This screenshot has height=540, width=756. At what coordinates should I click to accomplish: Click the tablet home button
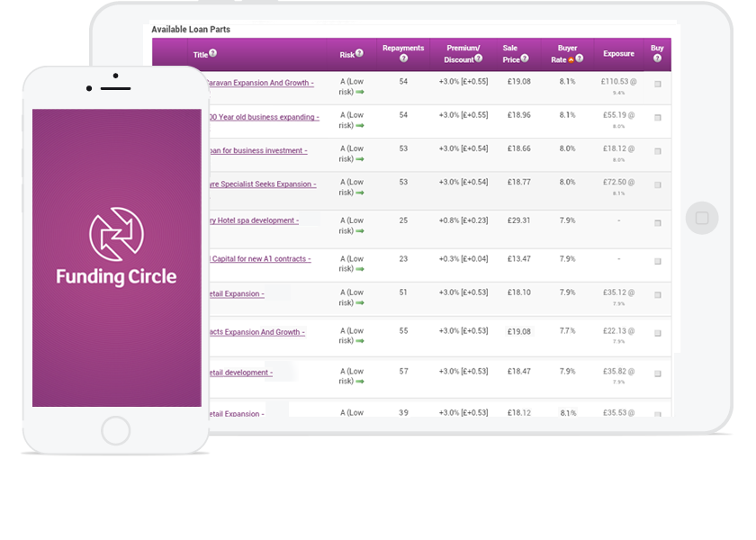pos(702,218)
